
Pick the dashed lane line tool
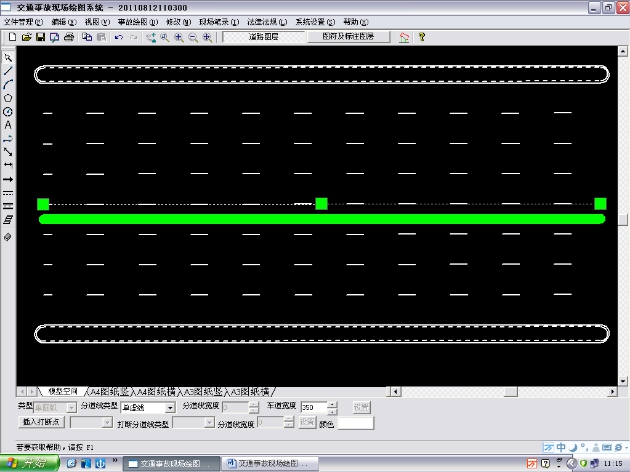pyautogui.click(x=8, y=193)
